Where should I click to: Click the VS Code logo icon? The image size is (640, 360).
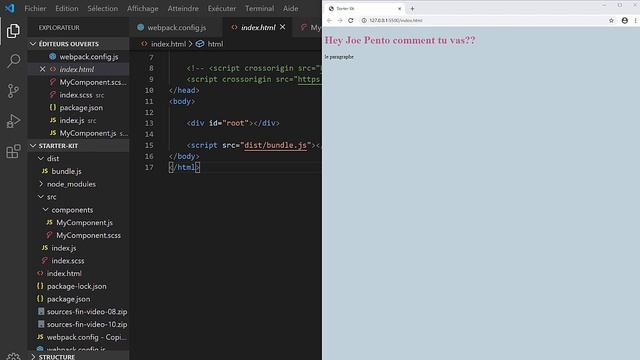(x=9, y=8)
